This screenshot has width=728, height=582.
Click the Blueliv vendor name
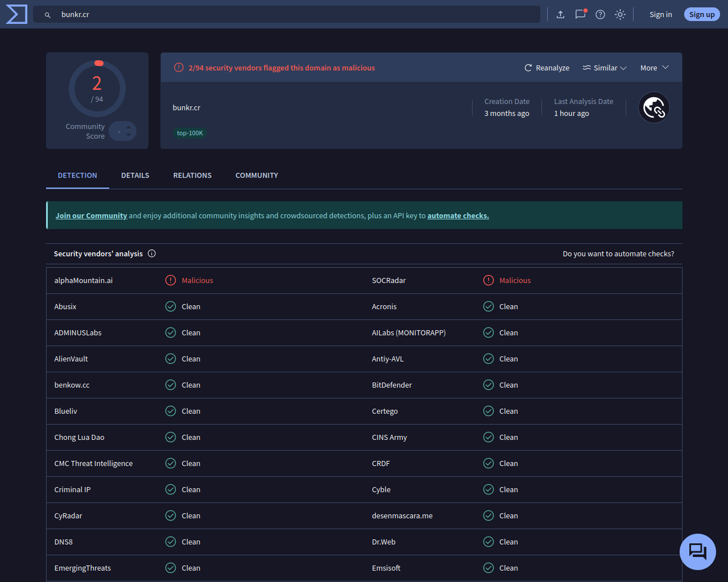point(65,411)
